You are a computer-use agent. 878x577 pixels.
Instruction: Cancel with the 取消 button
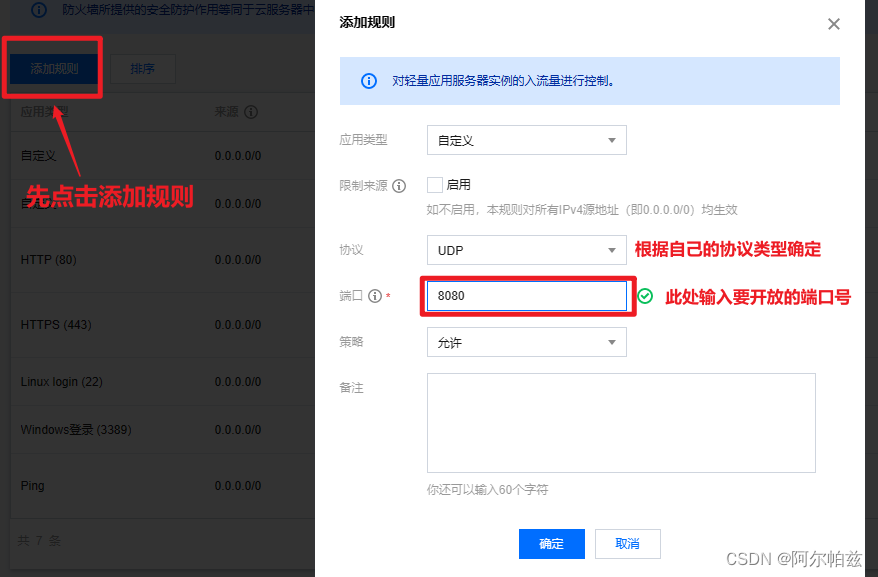click(628, 544)
